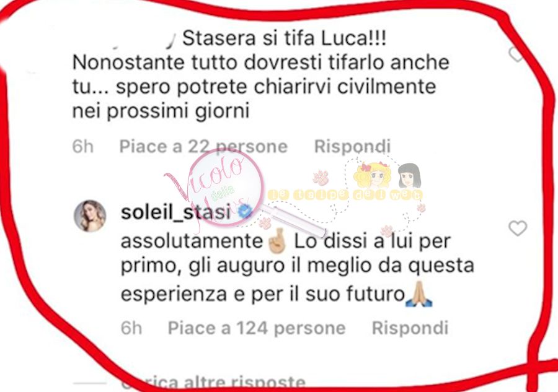
Task: Click the blue verified badge beside soleil_stasi
Action: click(x=244, y=212)
